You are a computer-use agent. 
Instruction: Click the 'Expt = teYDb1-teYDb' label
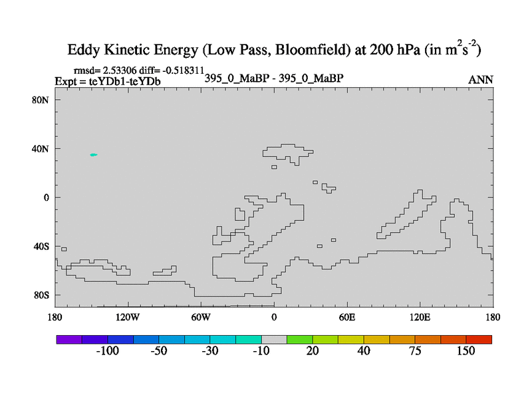pyautogui.click(x=107, y=81)
